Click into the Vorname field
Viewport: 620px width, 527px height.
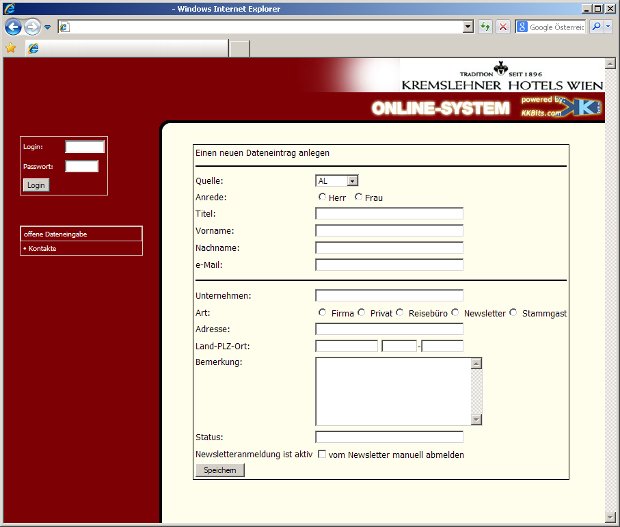coord(389,230)
